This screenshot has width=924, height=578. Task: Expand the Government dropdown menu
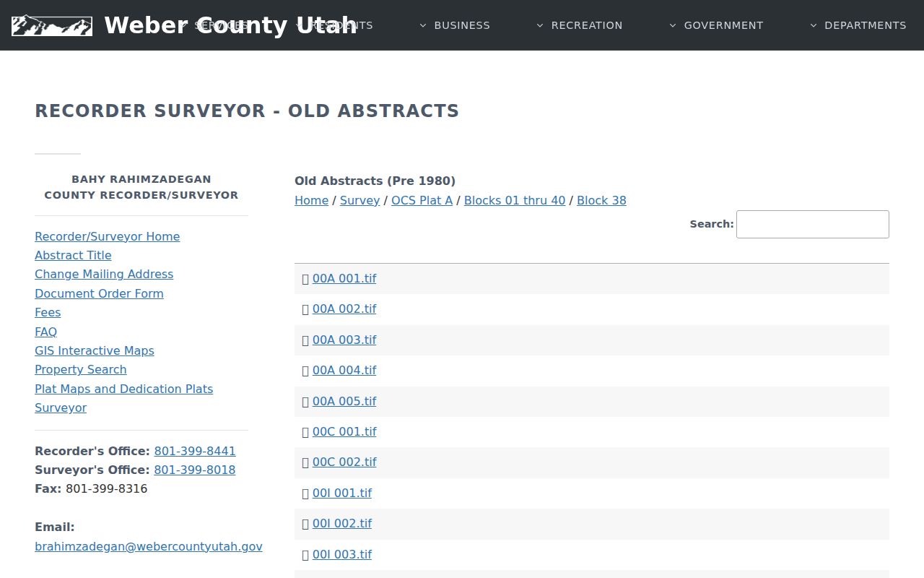(716, 25)
